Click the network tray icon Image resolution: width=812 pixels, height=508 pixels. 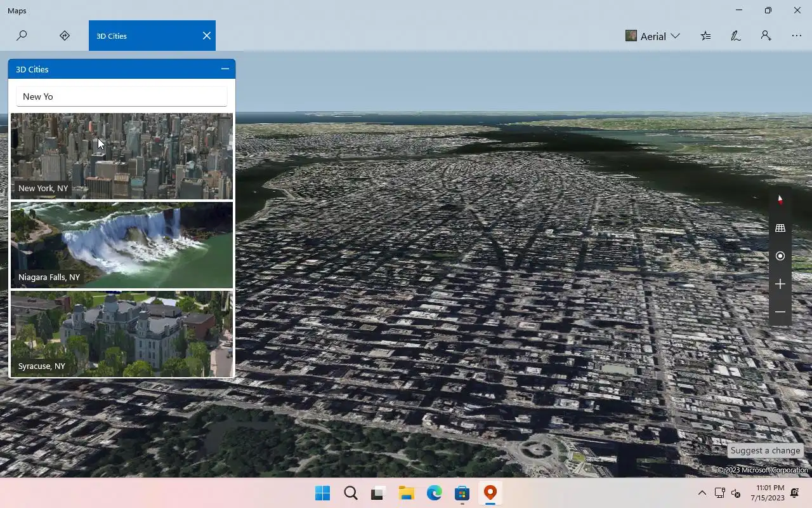719,493
